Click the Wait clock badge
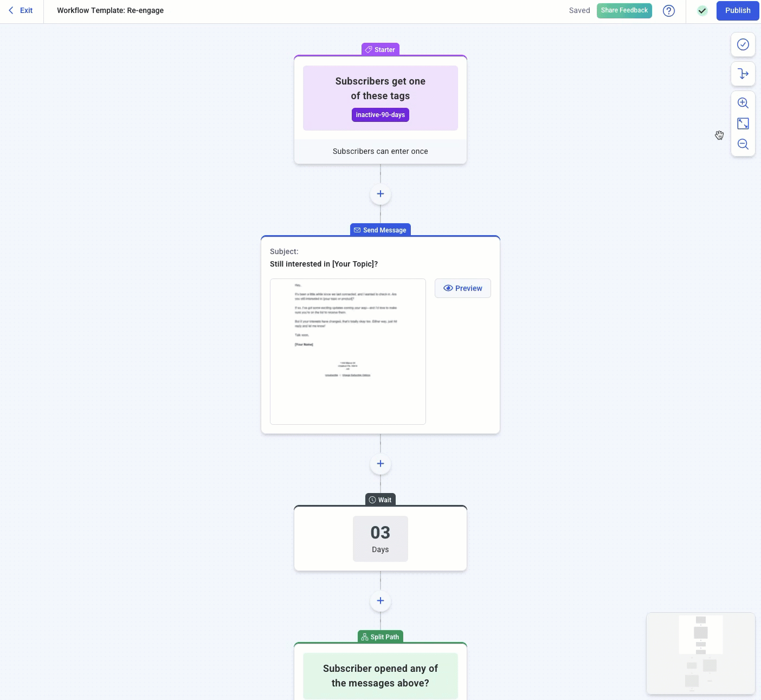The width and height of the screenshot is (761, 700). click(372, 500)
